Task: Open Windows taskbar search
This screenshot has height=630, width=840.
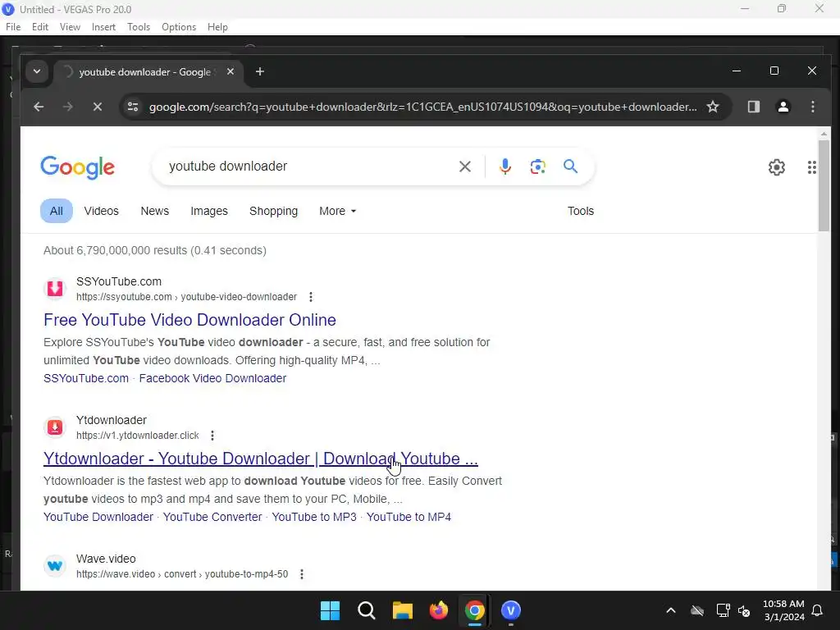Action: [x=367, y=610]
